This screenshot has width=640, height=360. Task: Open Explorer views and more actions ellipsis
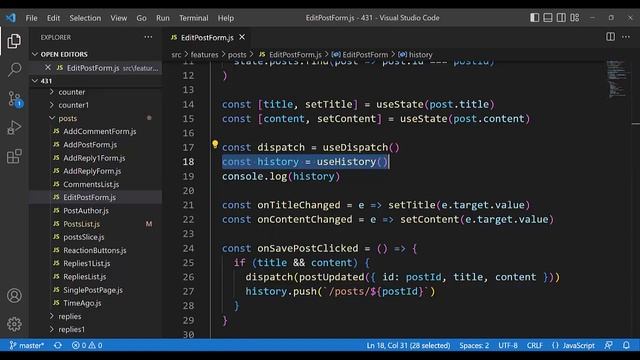coord(148,37)
